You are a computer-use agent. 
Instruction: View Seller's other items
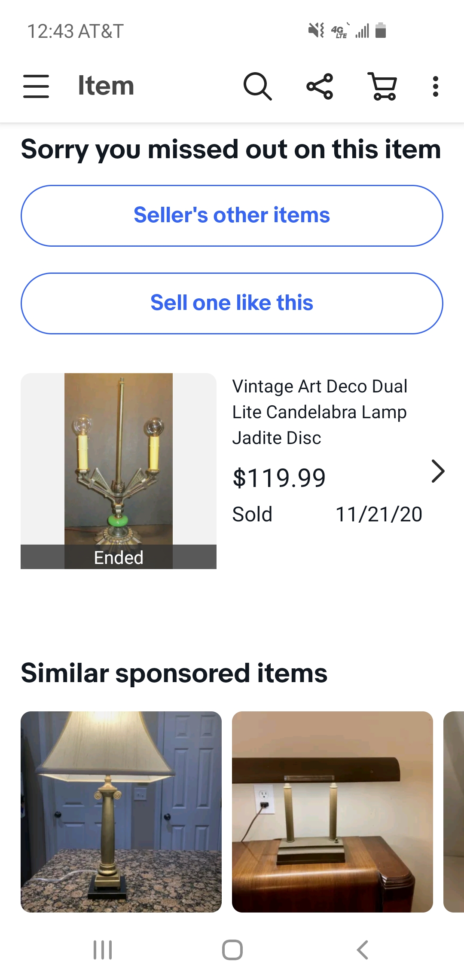click(x=232, y=215)
